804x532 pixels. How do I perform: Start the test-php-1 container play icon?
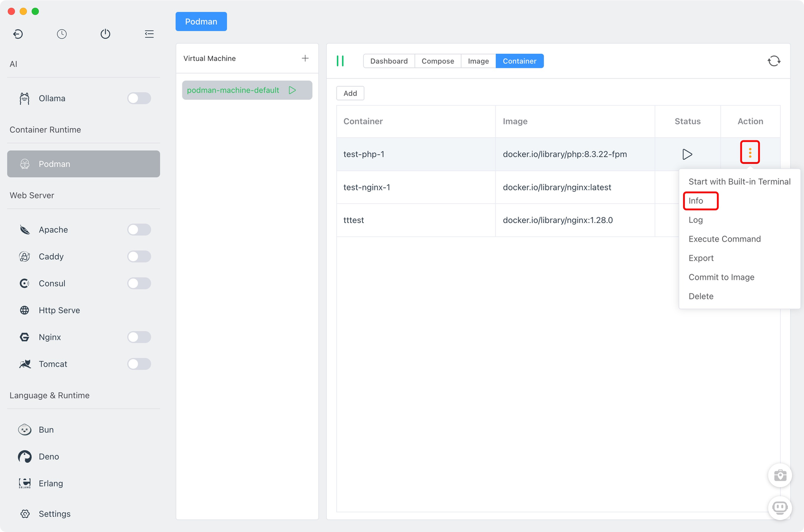tap(687, 154)
